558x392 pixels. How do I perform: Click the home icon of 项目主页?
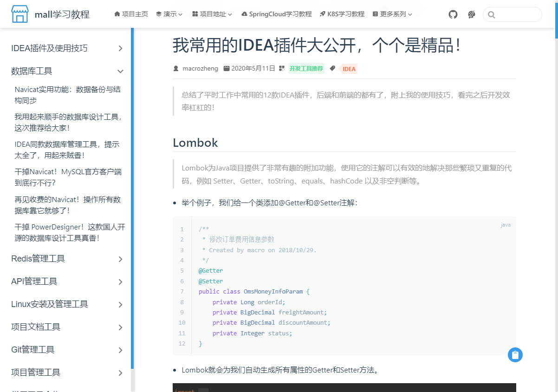coord(117,14)
